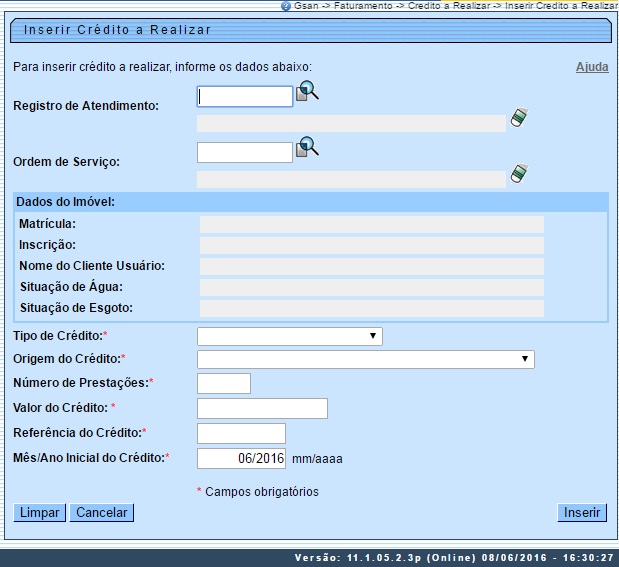Screen dimensions: 619x567
Task: Erase the Ordem de Serviço field
Action: (x=519, y=174)
